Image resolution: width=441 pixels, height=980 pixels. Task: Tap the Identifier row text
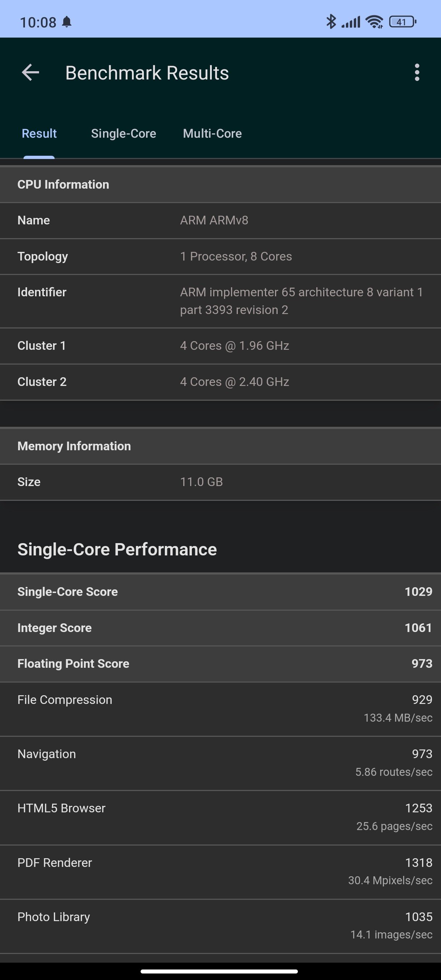221,301
